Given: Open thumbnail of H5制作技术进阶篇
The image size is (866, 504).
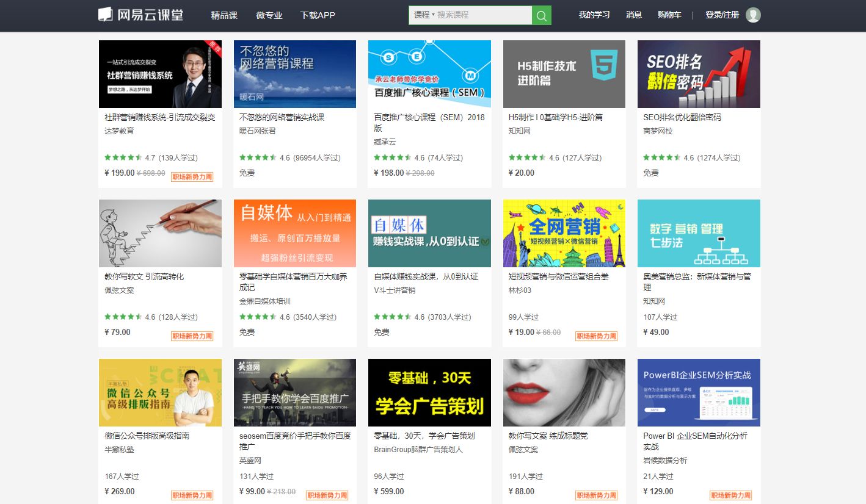Looking at the screenshot, I should point(564,74).
